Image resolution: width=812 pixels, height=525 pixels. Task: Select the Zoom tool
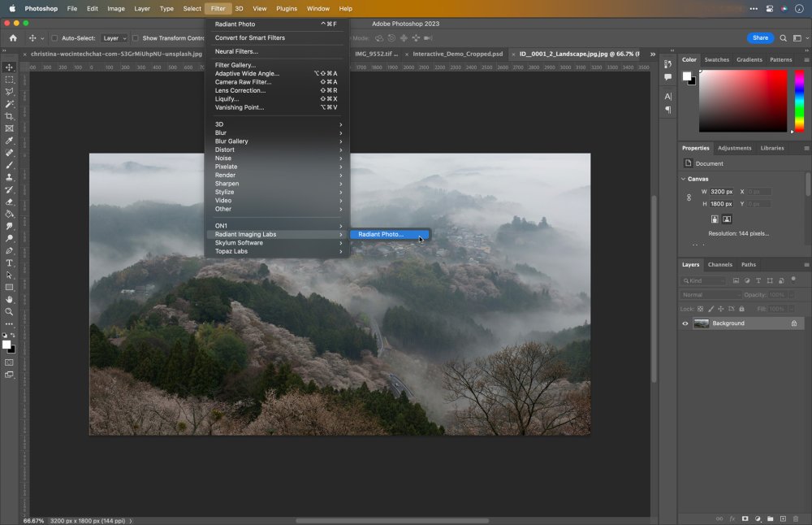pyautogui.click(x=11, y=313)
